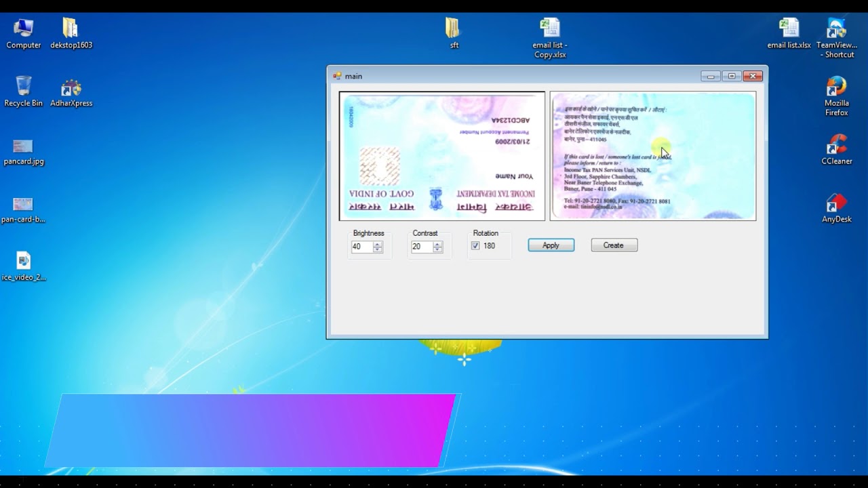Viewport: 868px width, 488px height.
Task: Click the Contrast label
Action: tap(425, 233)
